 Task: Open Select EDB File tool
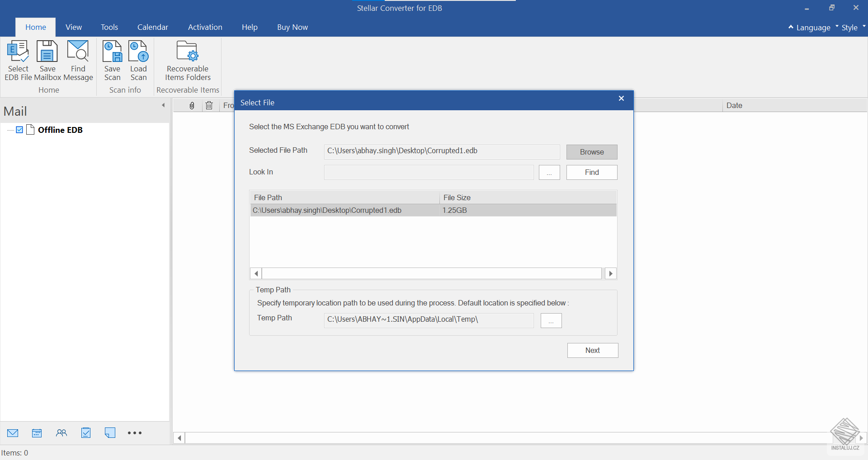point(18,61)
